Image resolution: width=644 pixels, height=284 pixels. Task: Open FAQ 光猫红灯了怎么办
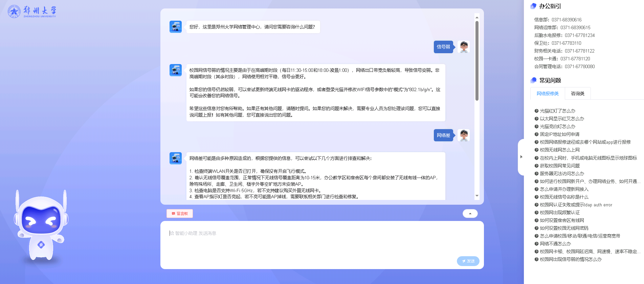(557, 111)
